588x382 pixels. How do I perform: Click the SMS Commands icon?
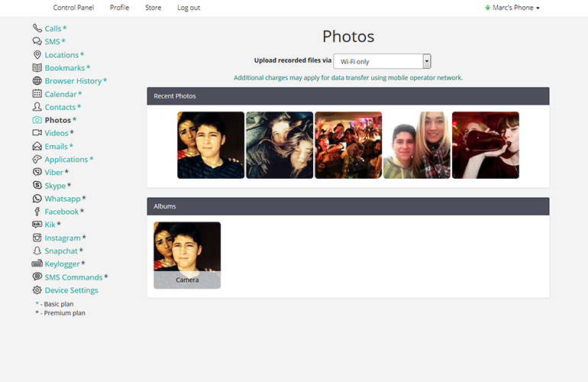click(37, 277)
